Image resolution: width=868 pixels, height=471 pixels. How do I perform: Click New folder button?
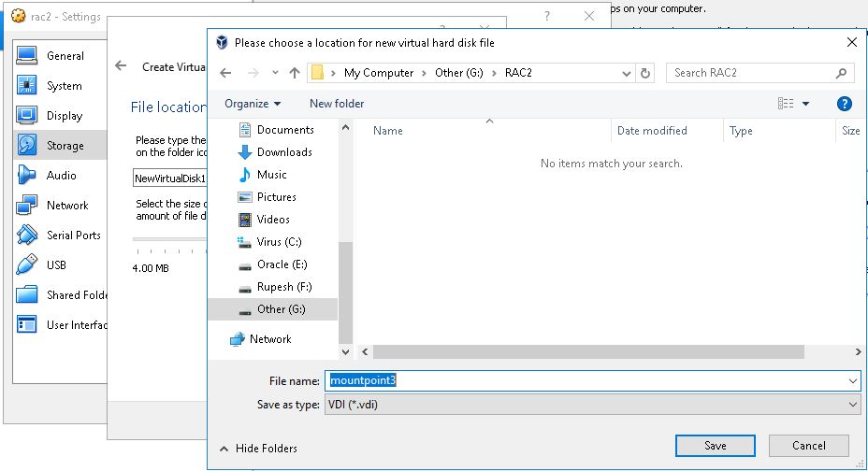click(337, 104)
